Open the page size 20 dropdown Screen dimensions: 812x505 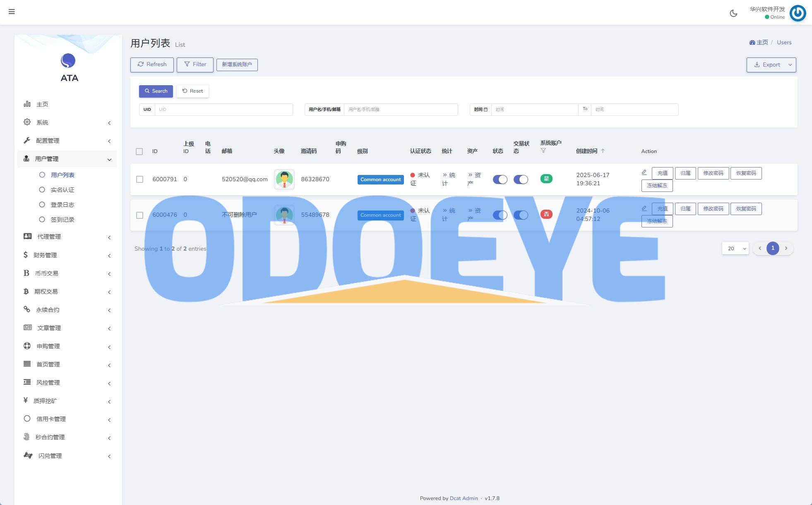[735, 248]
